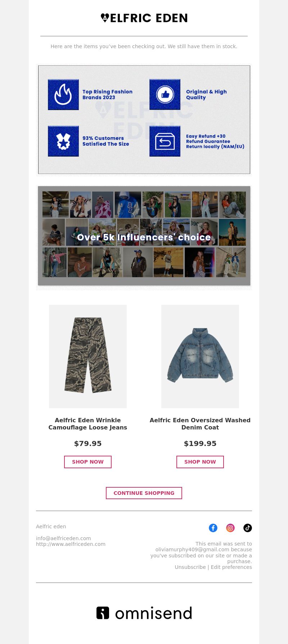Click the thumbs-up Original & High Quality icon

[x=165, y=95]
